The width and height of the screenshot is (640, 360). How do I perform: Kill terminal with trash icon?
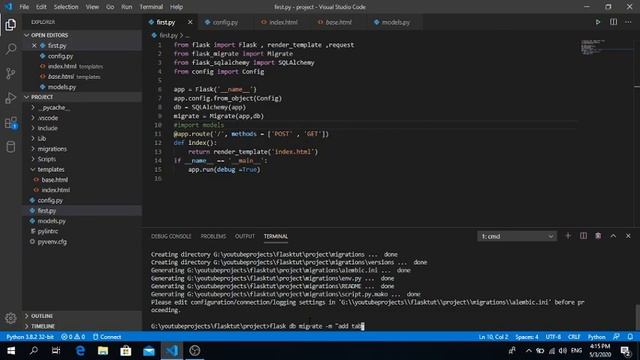tap(598, 236)
